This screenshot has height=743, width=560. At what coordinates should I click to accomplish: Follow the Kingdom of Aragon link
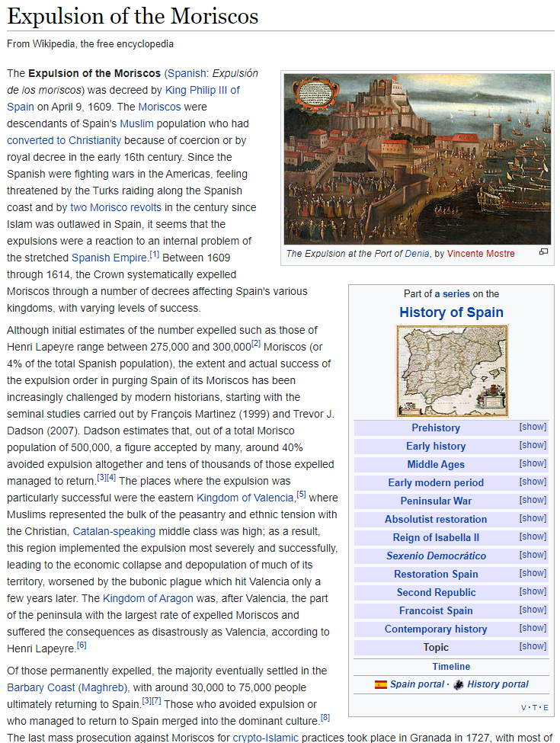[149, 598]
